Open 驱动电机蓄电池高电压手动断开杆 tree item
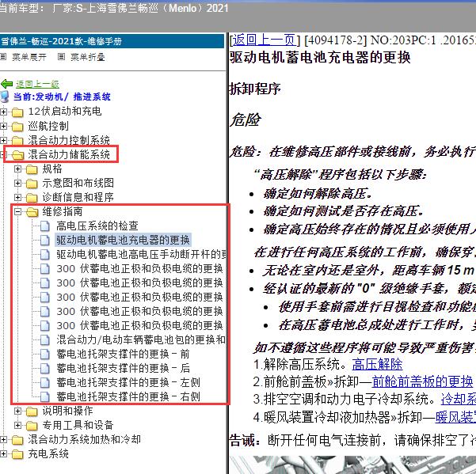The width and height of the screenshot is (476, 474). 141,255
